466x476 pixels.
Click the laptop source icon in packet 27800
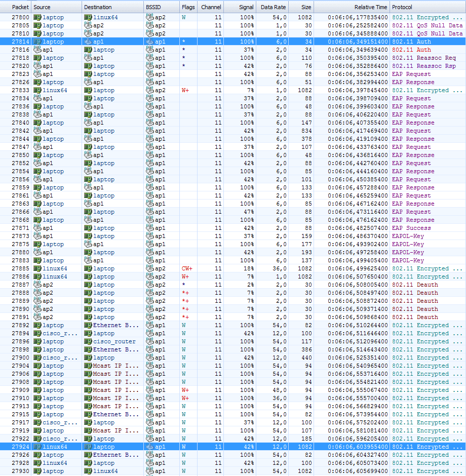coord(37,17)
